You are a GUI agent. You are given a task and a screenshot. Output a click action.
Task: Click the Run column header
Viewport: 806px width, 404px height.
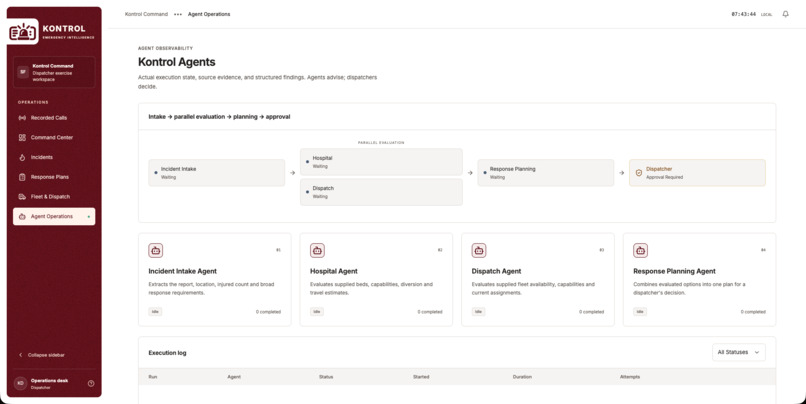(153, 377)
